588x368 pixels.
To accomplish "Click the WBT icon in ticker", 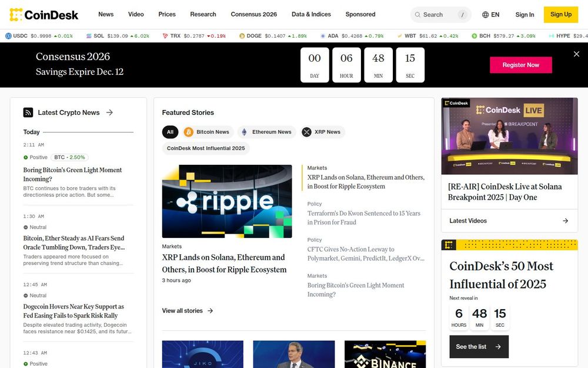I will pos(400,36).
